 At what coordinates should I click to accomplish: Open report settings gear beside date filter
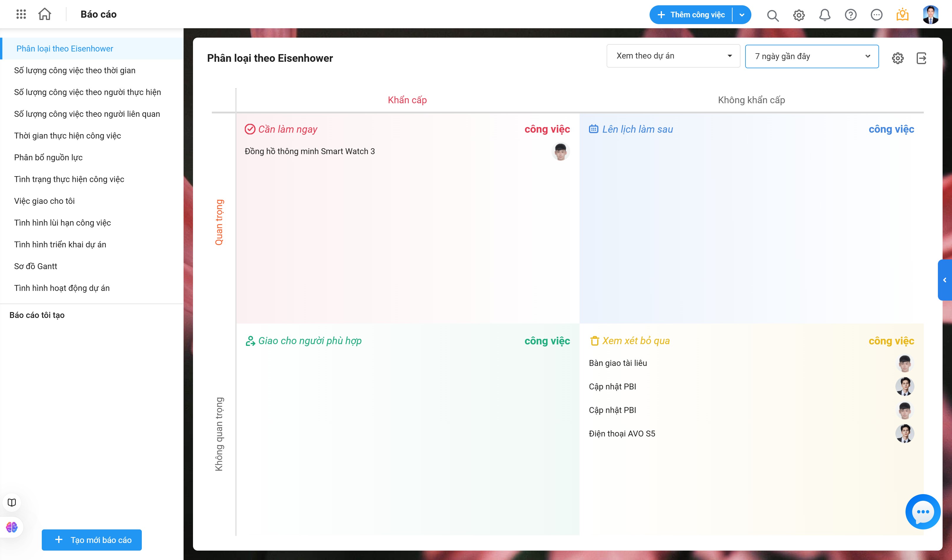tap(898, 58)
